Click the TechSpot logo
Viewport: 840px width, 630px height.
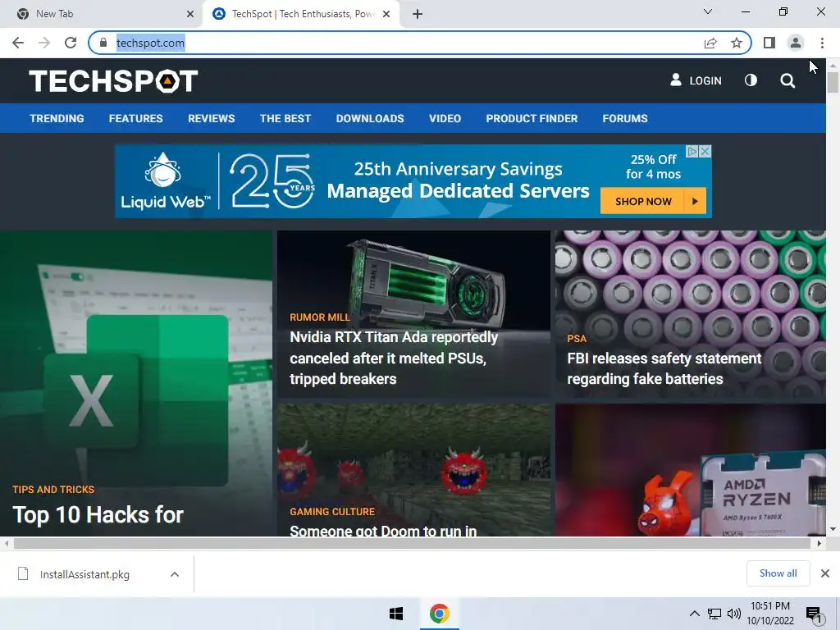(113, 81)
